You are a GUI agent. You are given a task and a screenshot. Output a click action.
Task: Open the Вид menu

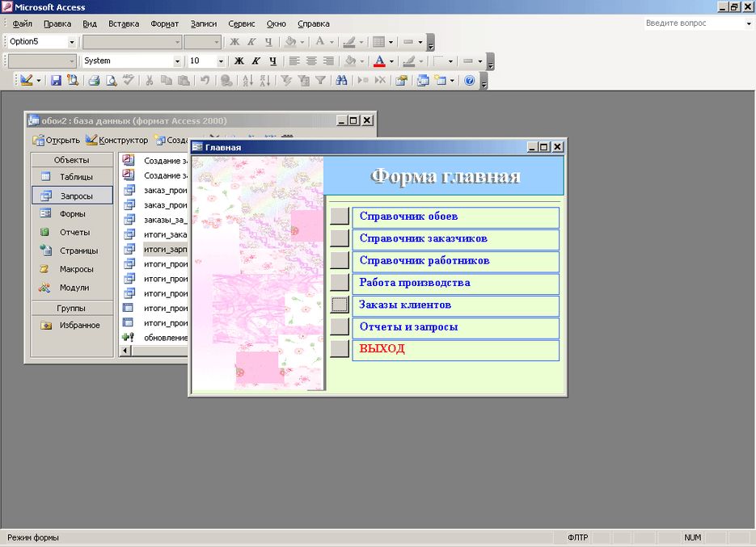(90, 23)
